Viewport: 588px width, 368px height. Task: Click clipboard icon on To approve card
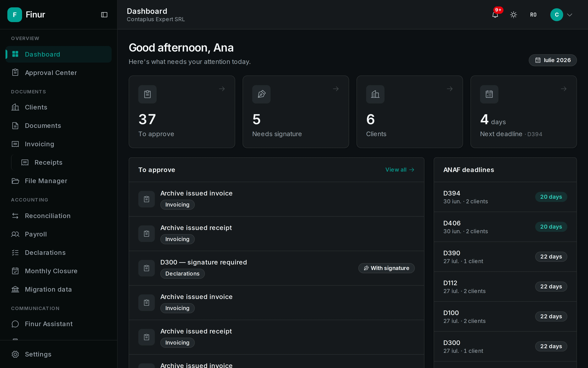(x=147, y=94)
